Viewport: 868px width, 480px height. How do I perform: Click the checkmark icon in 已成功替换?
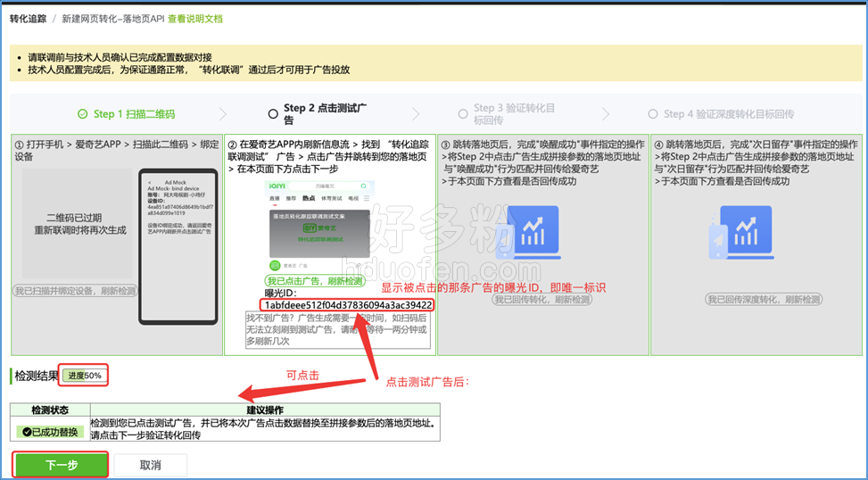click(27, 432)
